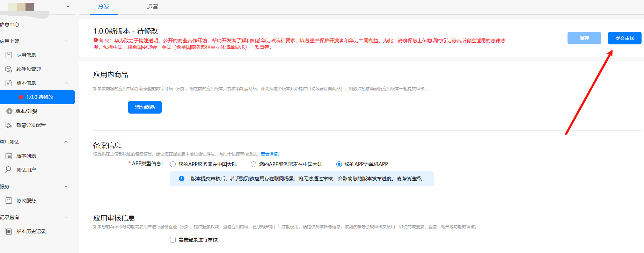Click the 版本信息 icon in sidebar
Viewport: 644px width, 253px height.
coord(9,83)
